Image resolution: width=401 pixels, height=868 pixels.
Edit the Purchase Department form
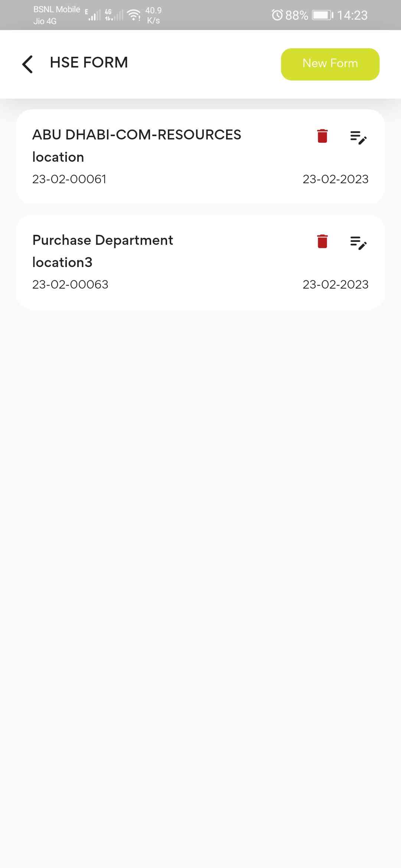pos(358,243)
